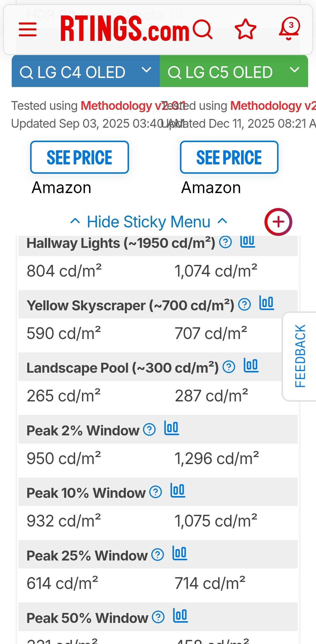This screenshot has width=316, height=644.
Task: Open the hamburger navigation menu
Action: [28, 29]
